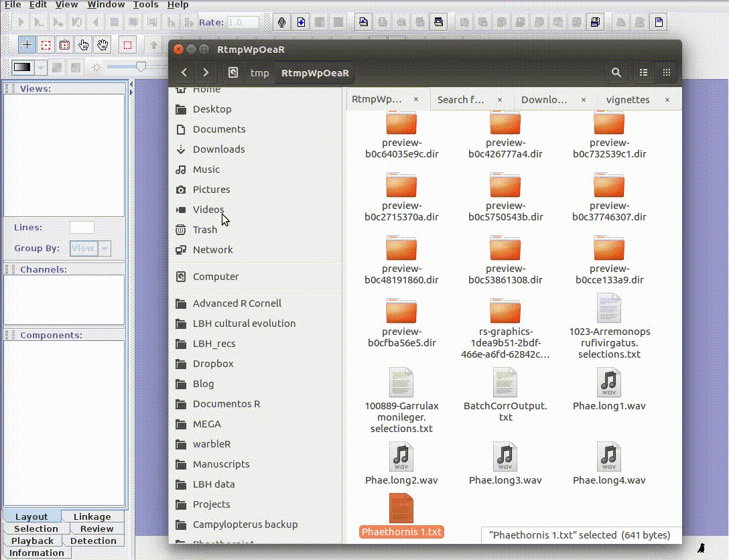
Task: Switch file manager to list view
Action: pos(644,72)
